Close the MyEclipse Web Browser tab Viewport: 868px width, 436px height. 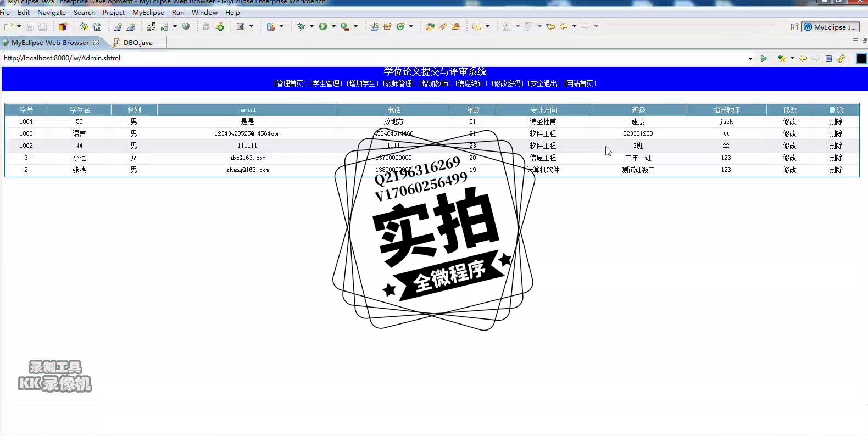(x=96, y=42)
